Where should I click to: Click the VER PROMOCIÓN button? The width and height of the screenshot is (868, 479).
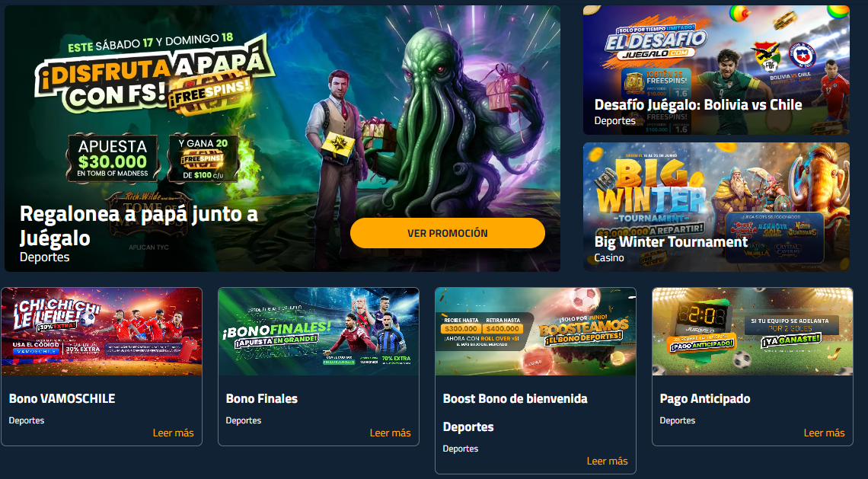point(447,233)
